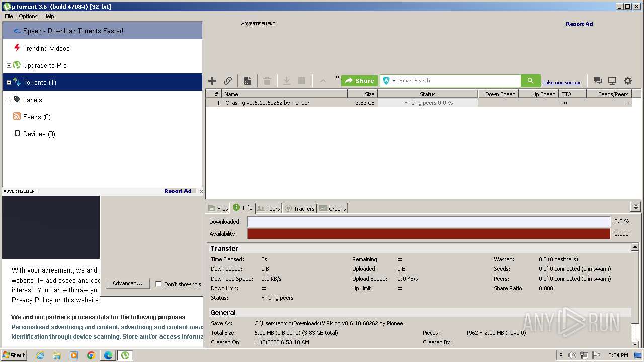Screen dimensions: 644x362
Task: Click Report Ad in left ad panel
Action: click(178, 191)
